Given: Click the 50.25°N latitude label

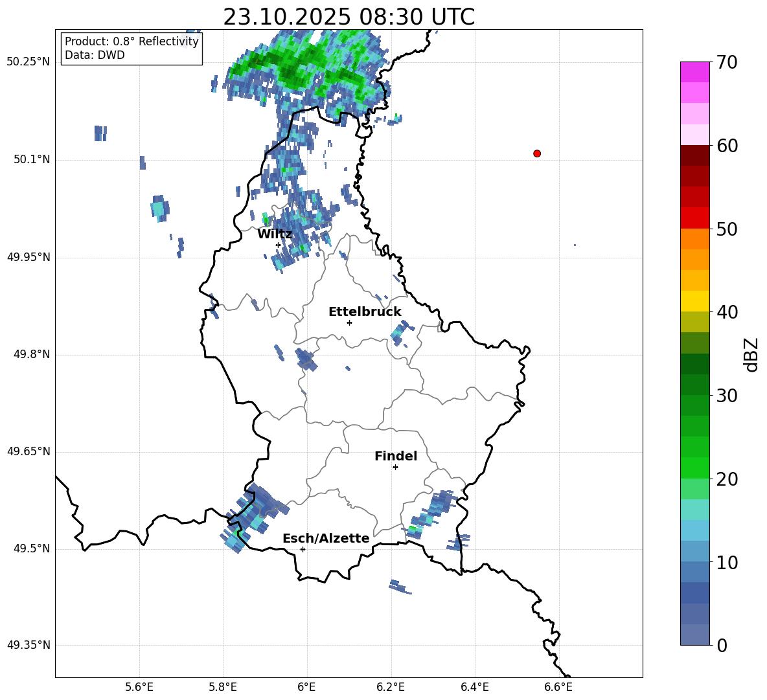Looking at the screenshot, I should [x=29, y=62].
